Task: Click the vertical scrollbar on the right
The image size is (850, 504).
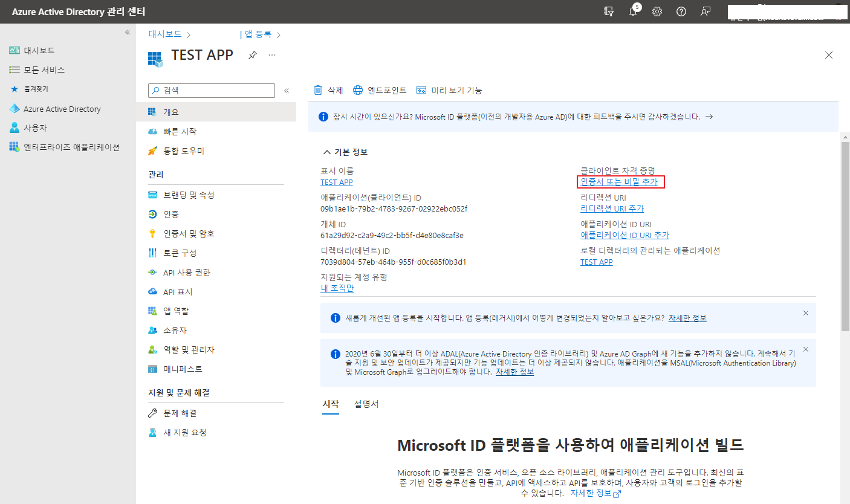Action: tap(845, 236)
